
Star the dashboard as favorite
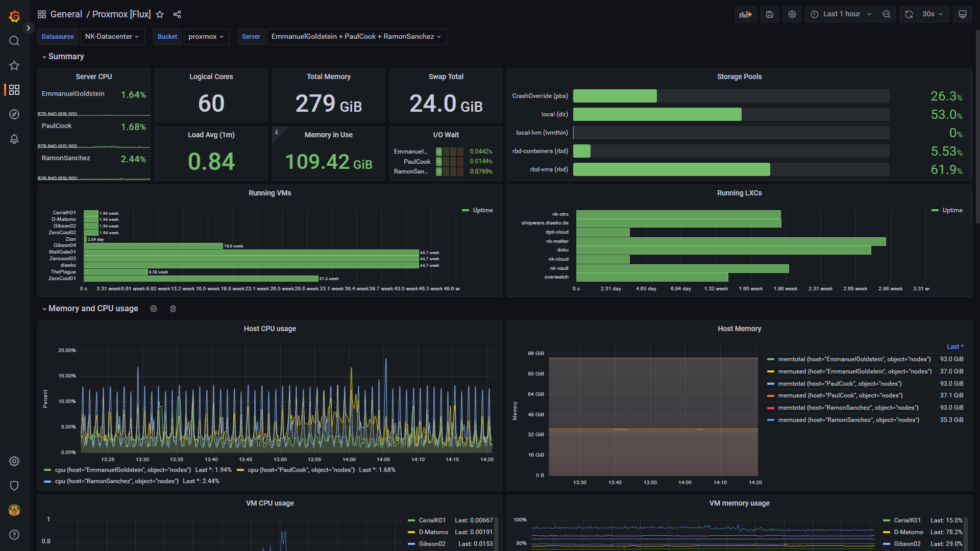[x=160, y=14]
